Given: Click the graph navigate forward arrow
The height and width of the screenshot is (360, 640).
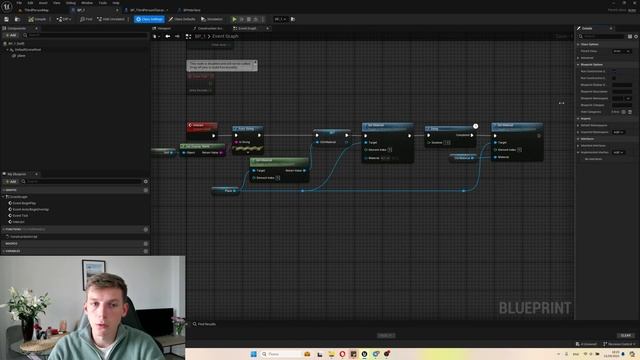Looking at the screenshot, I should tap(177, 36).
